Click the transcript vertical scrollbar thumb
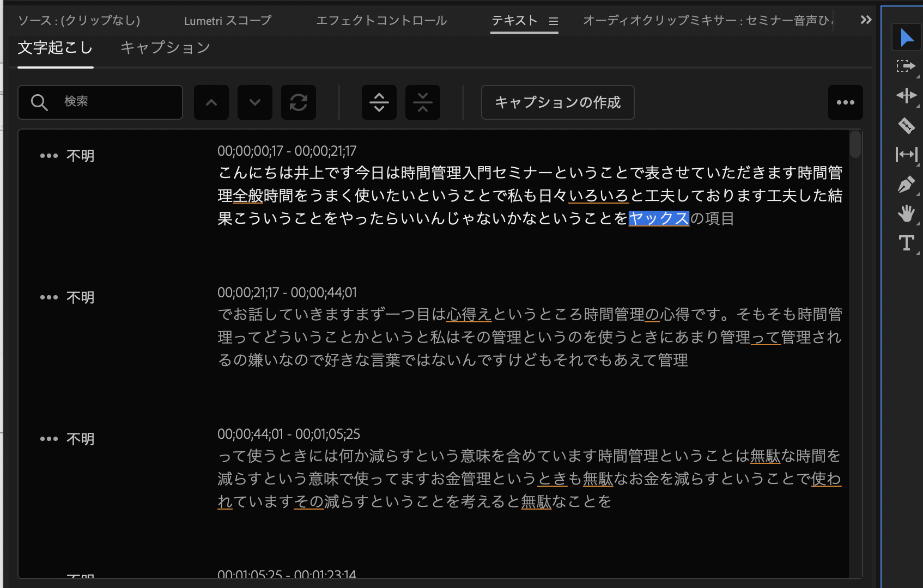Viewport: 923px width, 588px height. point(855,144)
